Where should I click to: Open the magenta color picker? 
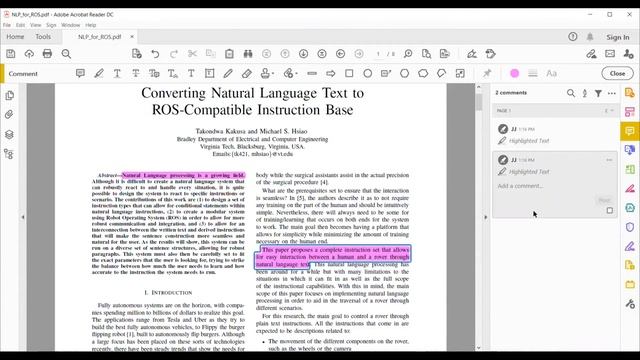[514, 73]
